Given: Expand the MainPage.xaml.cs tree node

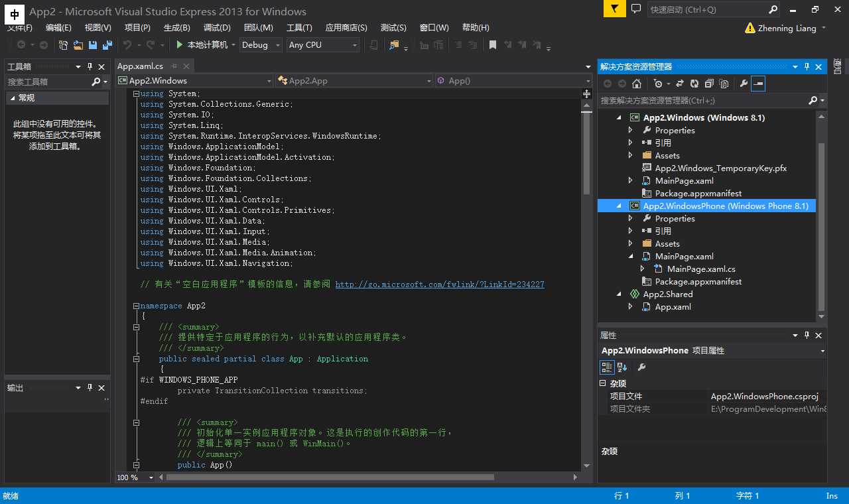Looking at the screenshot, I should 643,269.
